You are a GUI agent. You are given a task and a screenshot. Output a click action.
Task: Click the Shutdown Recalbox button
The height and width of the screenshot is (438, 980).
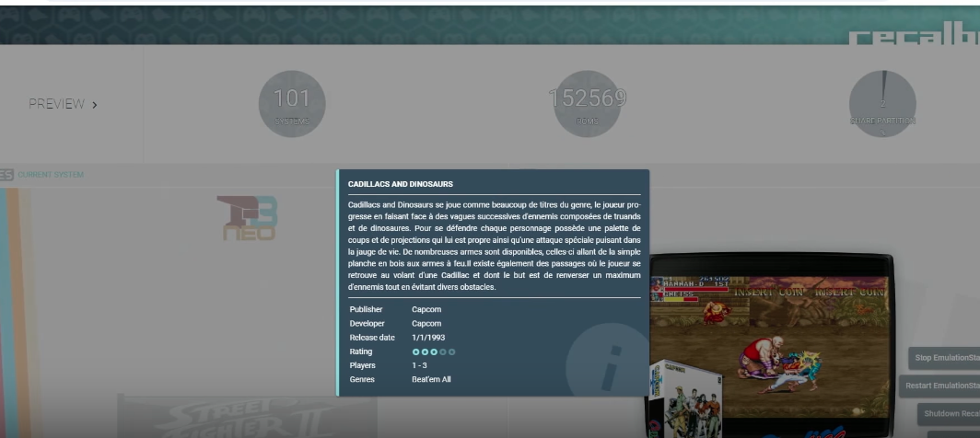[949, 414]
